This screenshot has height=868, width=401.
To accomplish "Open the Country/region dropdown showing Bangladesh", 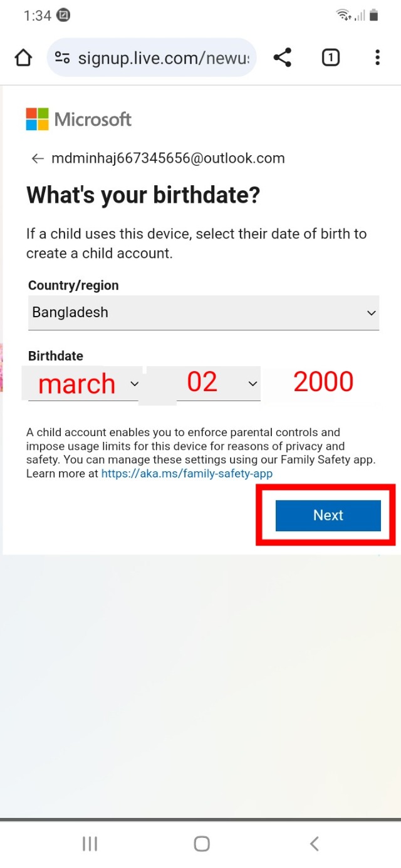I will click(203, 312).
